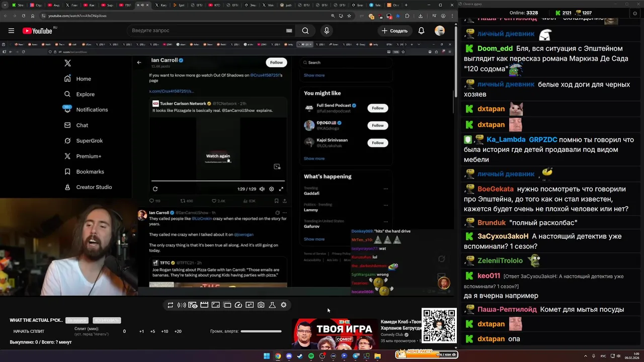Click the broadcast waves icon in player toolbar
644x362 pixels.
[x=182, y=305]
